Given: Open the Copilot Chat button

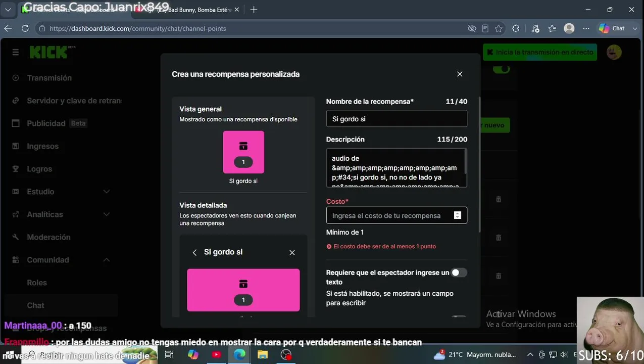Looking at the screenshot, I should click(612, 28).
